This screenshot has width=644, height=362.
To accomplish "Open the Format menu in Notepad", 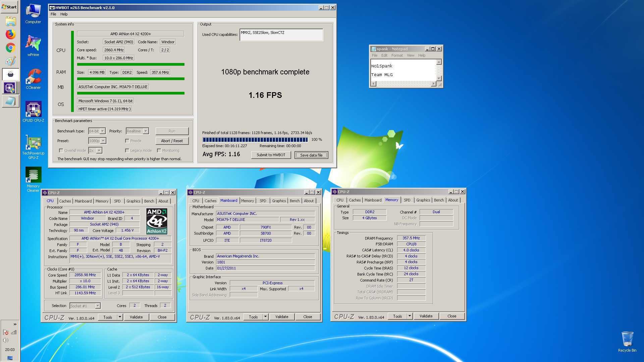I will click(397, 55).
